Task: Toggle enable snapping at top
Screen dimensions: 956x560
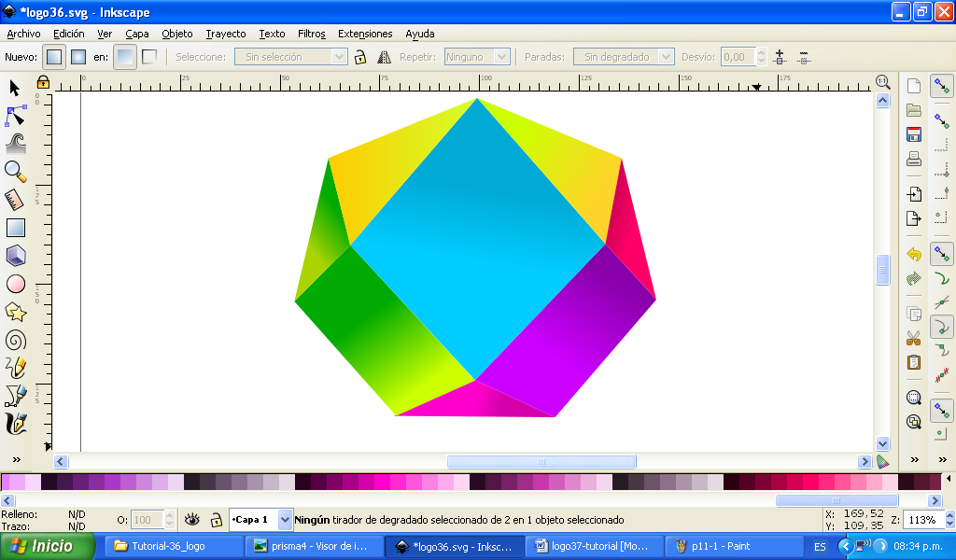Action: 942,86
